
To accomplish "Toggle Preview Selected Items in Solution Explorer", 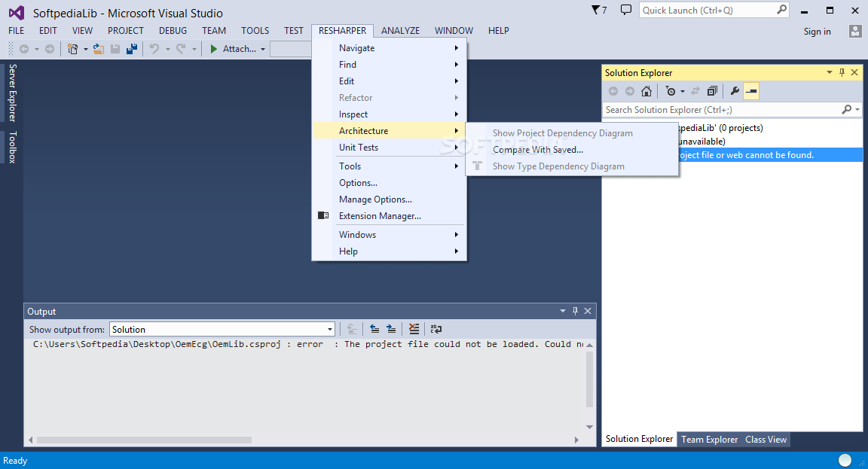I will click(x=751, y=91).
